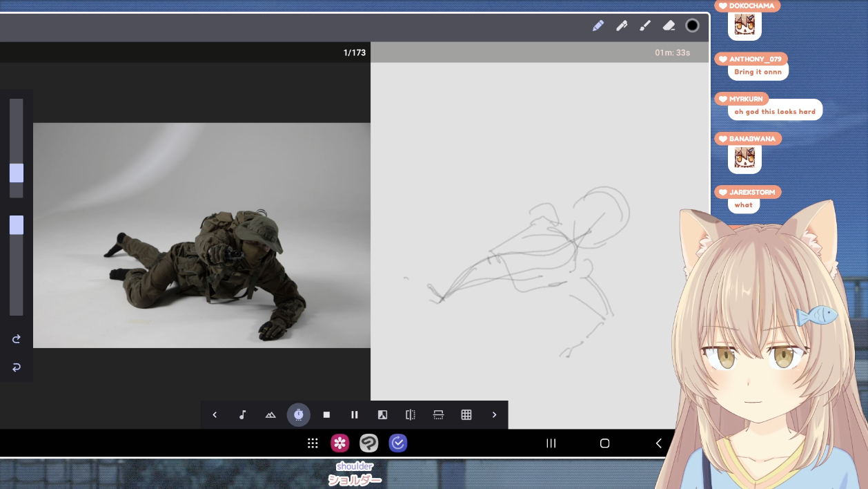Open the black color swatch
Screen dimensions: 868x489
[x=692, y=26]
